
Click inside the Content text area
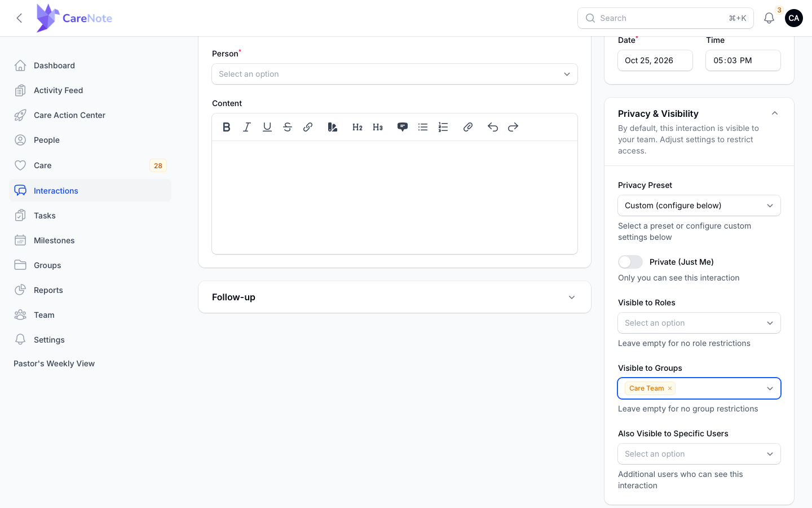[395, 198]
